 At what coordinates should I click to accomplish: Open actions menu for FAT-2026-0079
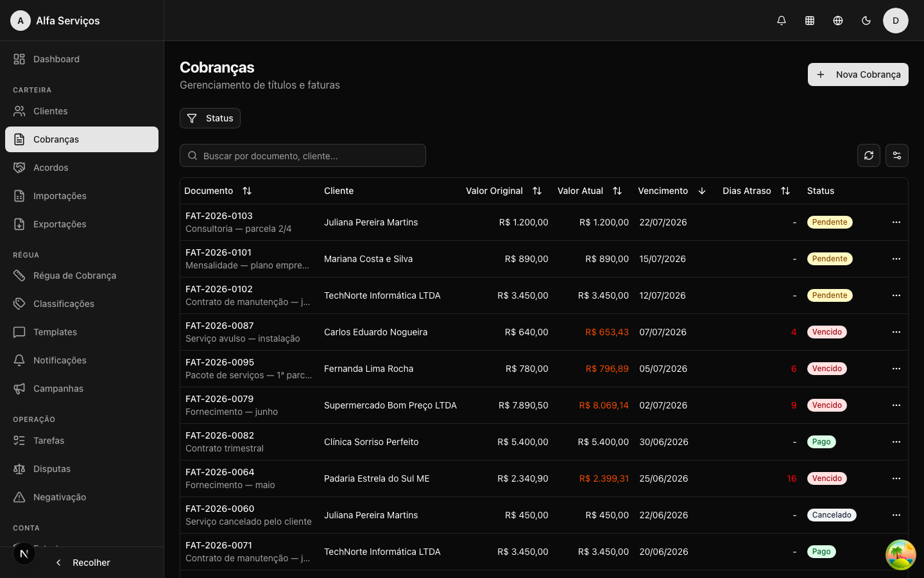(896, 405)
